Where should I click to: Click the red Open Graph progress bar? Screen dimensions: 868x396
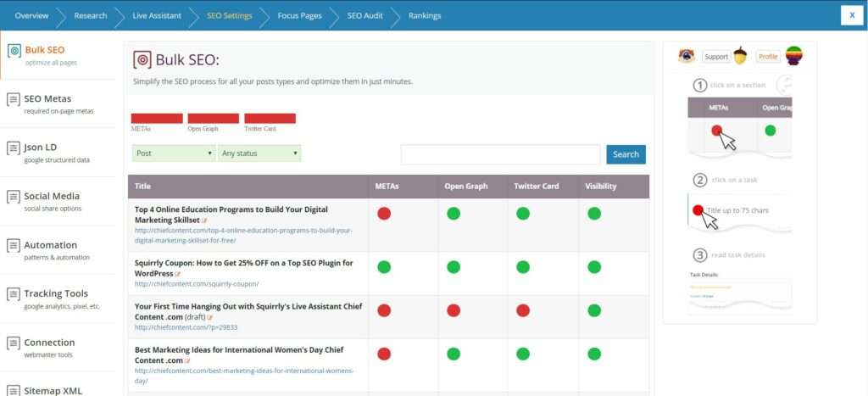(213, 119)
